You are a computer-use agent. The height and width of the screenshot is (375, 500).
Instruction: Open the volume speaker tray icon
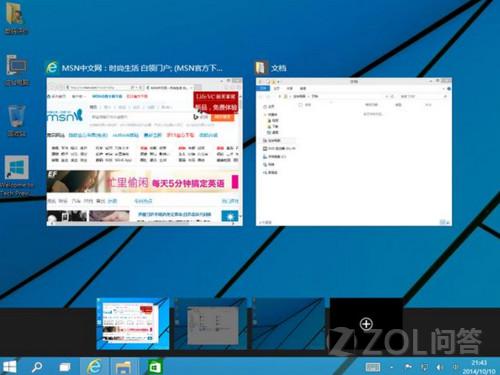point(440,367)
